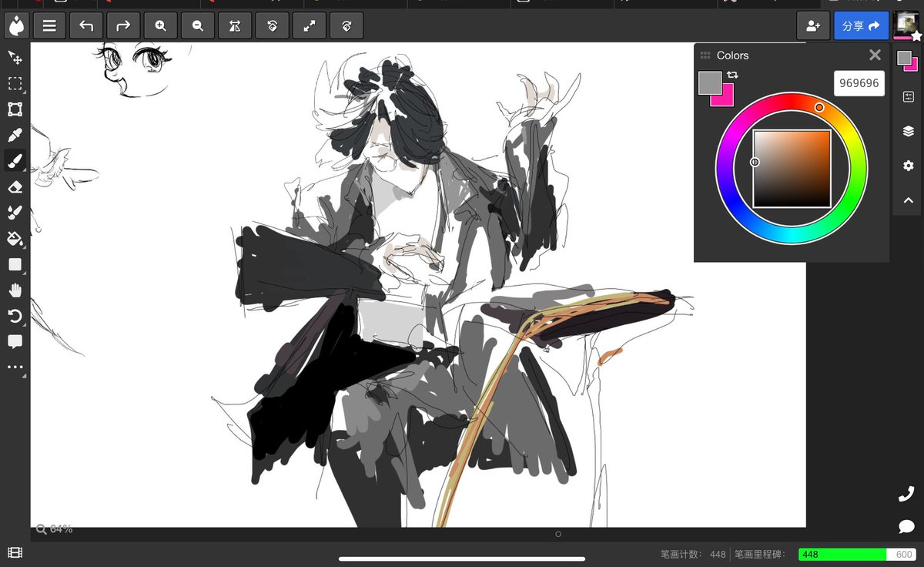Open the hamburger main menu
The image size is (924, 567).
tap(49, 25)
